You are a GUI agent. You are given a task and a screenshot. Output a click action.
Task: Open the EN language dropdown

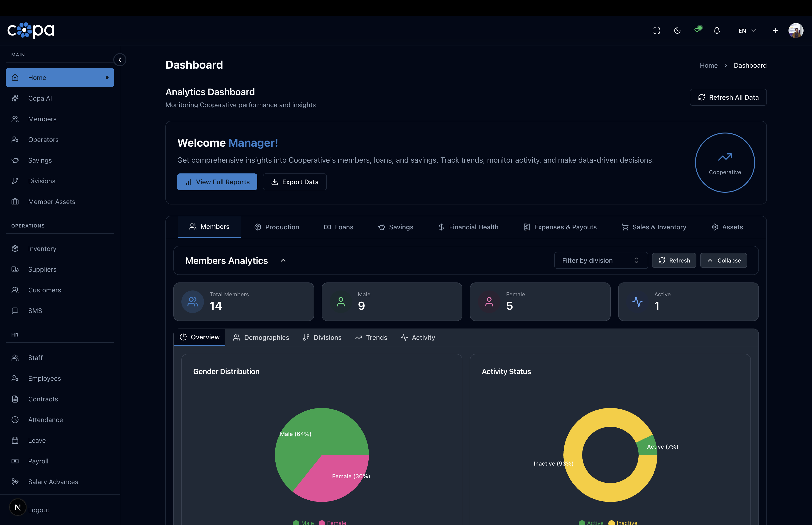coord(747,31)
